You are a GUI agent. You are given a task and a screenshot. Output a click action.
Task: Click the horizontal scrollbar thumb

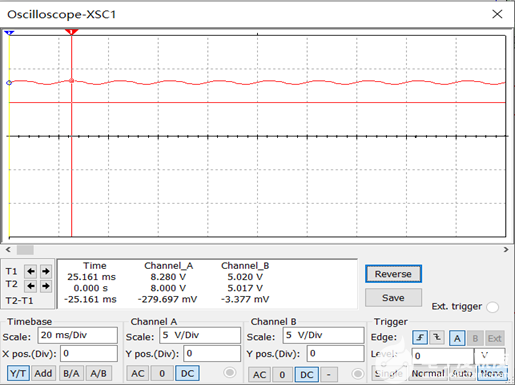[x=25, y=250]
